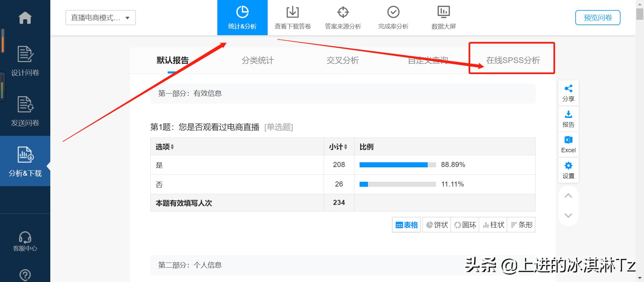Click the 第二部分:个人信息 section header
644x282 pixels.
343,265
